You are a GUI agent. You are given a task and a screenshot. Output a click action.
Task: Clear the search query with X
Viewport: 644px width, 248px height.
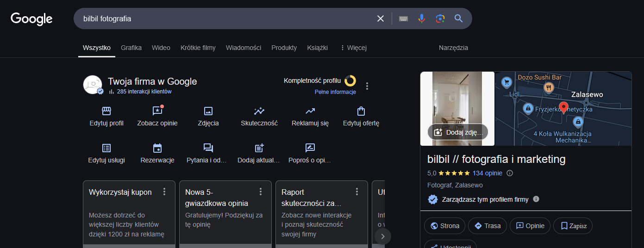coord(381,19)
